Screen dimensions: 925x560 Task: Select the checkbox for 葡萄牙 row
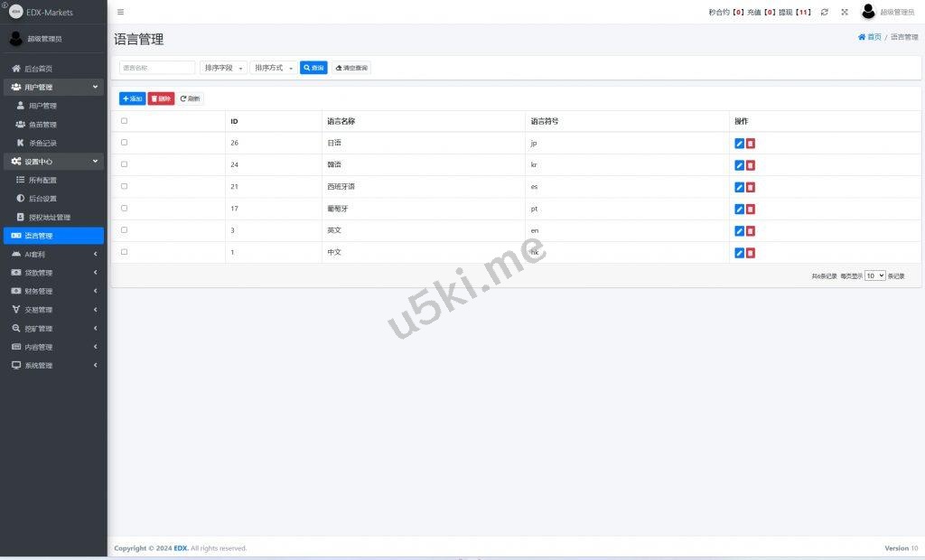(x=125, y=209)
